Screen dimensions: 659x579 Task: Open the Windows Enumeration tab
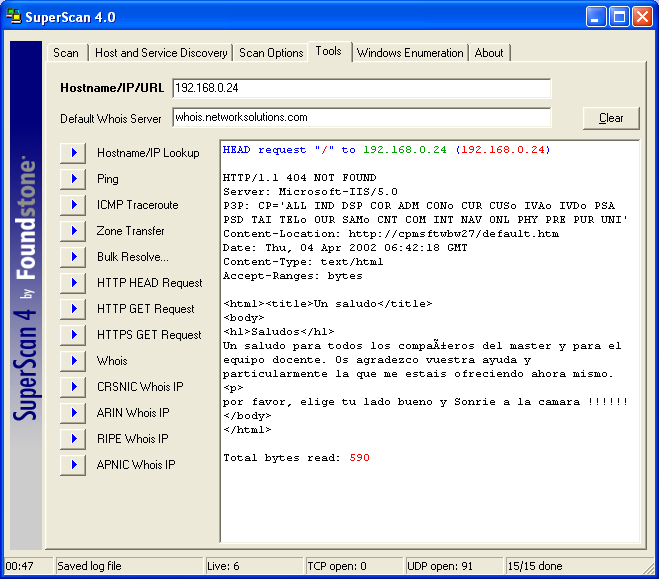coord(410,53)
